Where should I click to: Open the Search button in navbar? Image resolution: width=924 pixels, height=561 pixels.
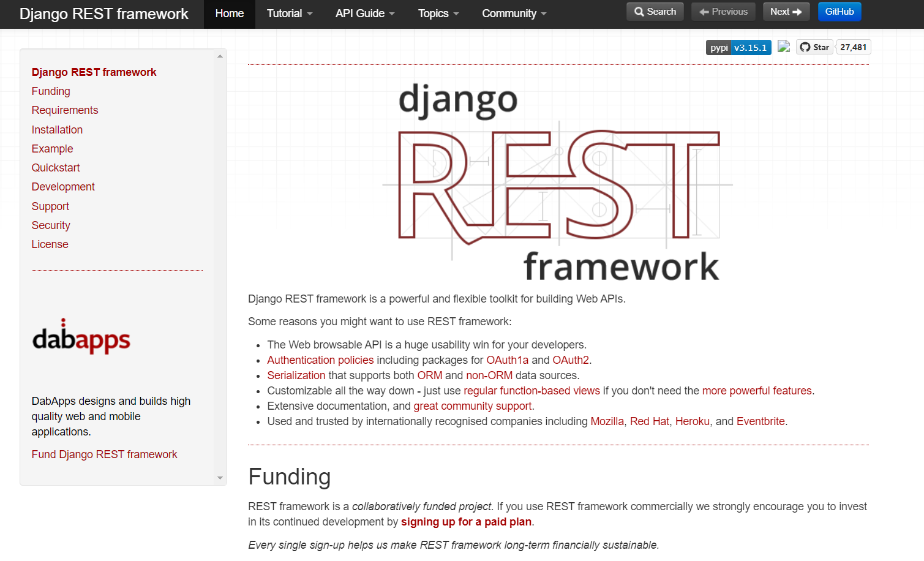pos(655,12)
